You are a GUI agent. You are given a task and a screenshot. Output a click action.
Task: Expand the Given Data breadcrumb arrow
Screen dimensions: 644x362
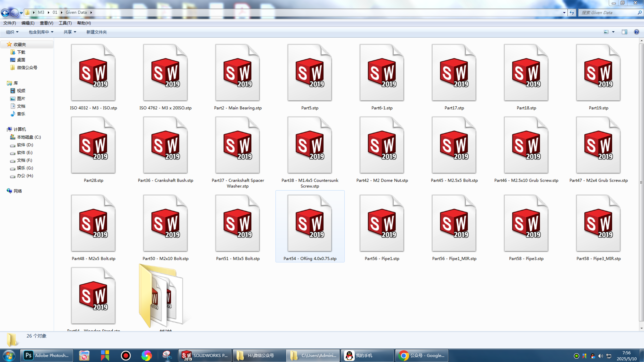(x=91, y=13)
